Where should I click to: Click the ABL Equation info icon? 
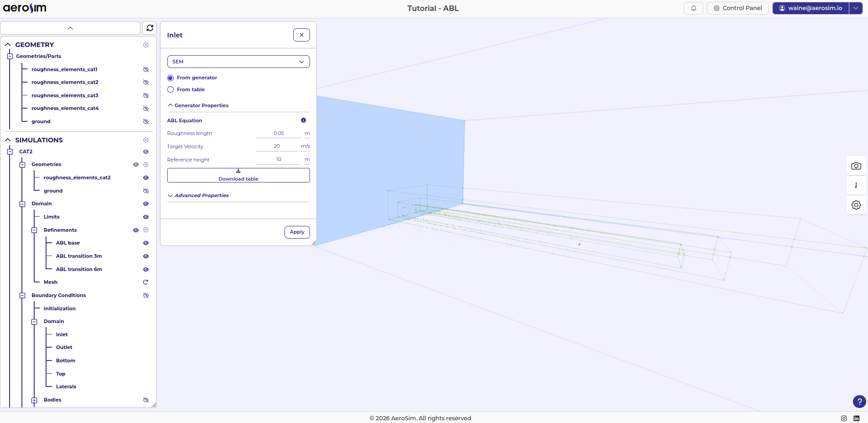[303, 120]
